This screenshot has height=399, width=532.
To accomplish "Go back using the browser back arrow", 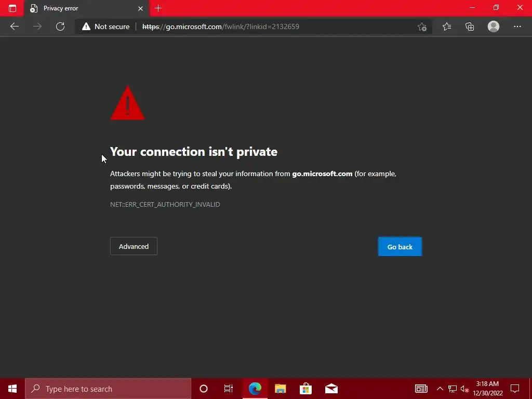I will tap(14, 26).
